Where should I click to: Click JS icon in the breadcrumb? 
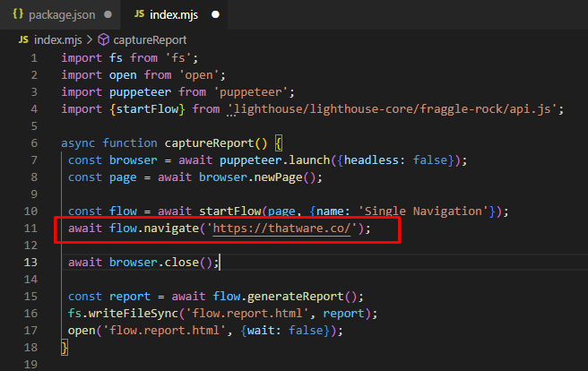click(23, 39)
